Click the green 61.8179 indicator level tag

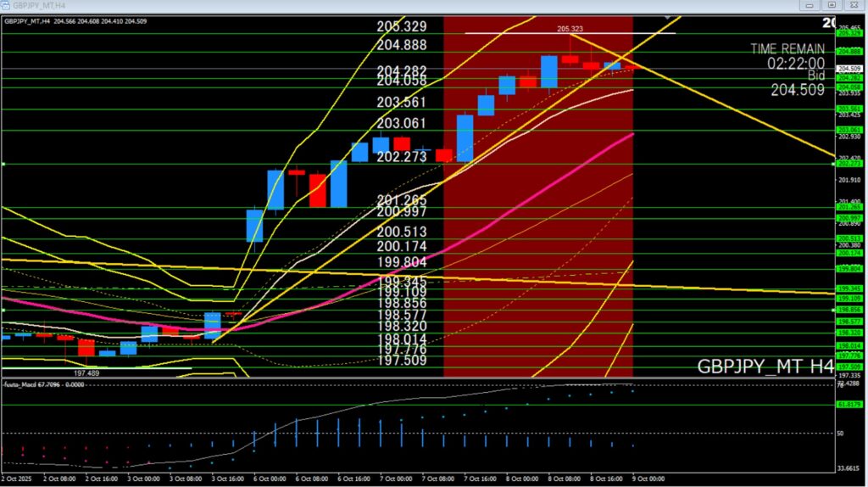(x=850, y=405)
